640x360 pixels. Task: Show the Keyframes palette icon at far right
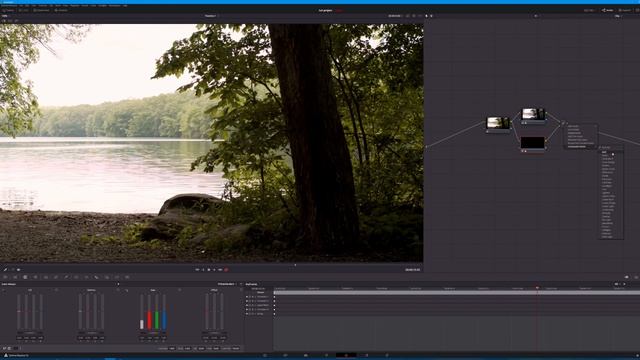point(627,277)
